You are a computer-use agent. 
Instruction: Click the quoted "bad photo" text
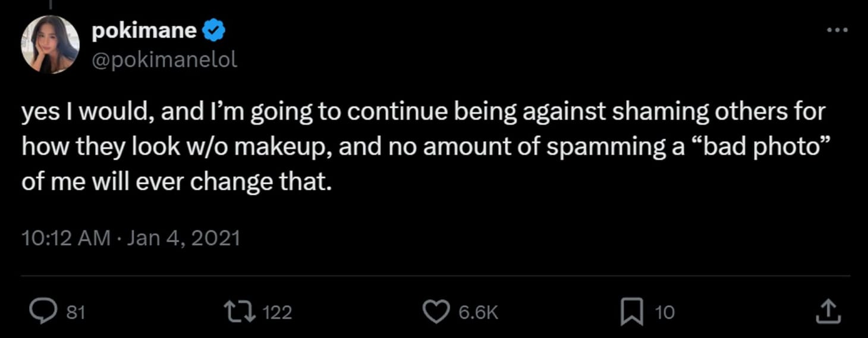coord(768,148)
